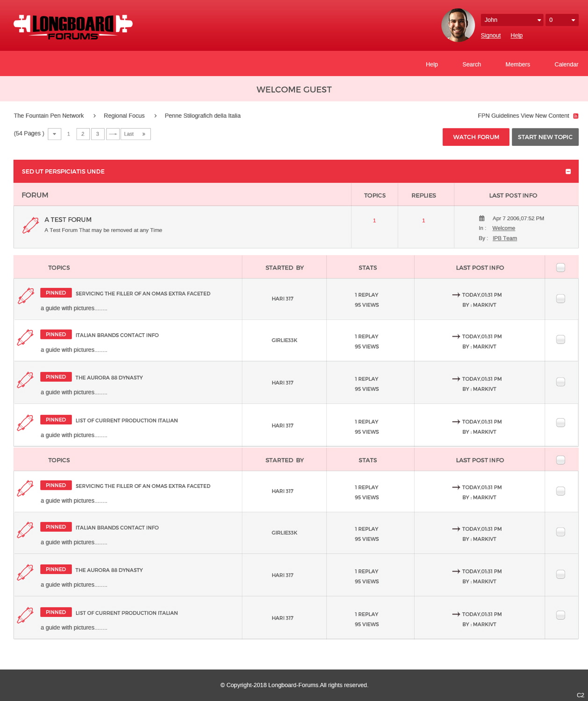This screenshot has width=588, height=701.
Task: Click skateboard icon for Aurora 88 Dynasty in second table
Action: click(25, 572)
